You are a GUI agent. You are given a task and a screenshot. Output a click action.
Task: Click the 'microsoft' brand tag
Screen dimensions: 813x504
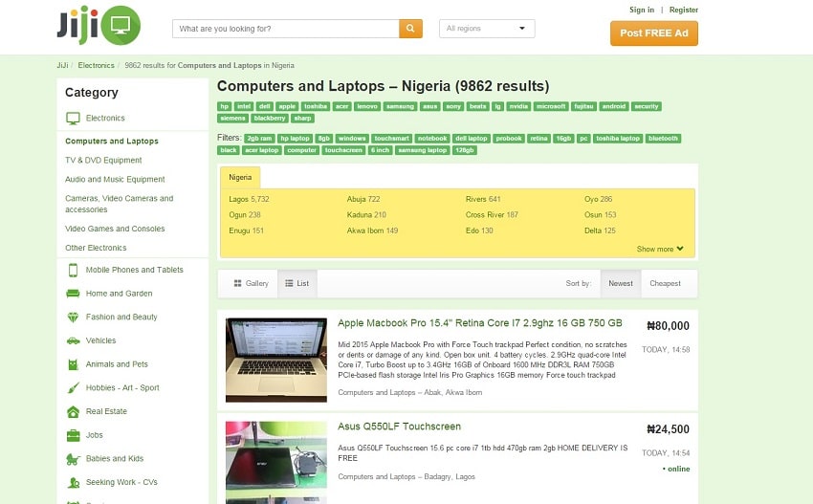(551, 106)
